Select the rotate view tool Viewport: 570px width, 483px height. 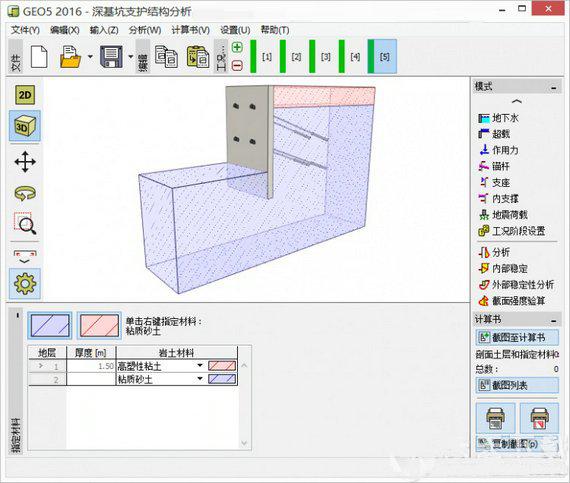pos(25,193)
